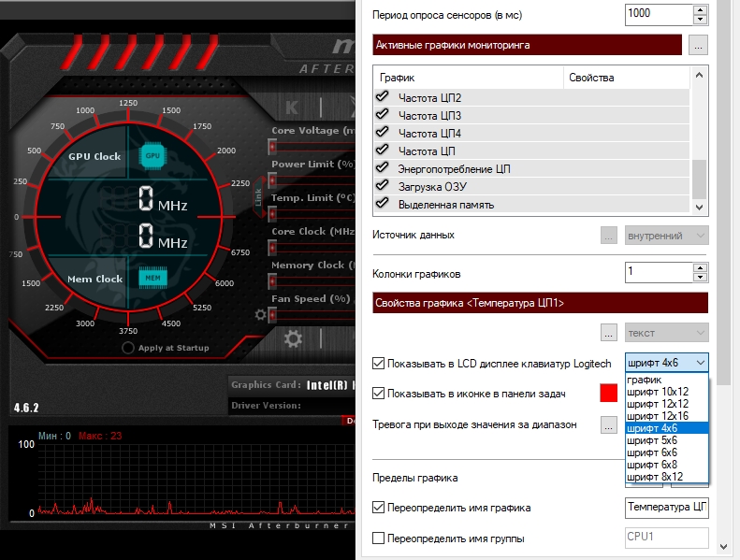This screenshot has width=740, height=560.
Task: Toggle checkmark for Энергопотребление ЦП graph
Action: pos(383,168)
